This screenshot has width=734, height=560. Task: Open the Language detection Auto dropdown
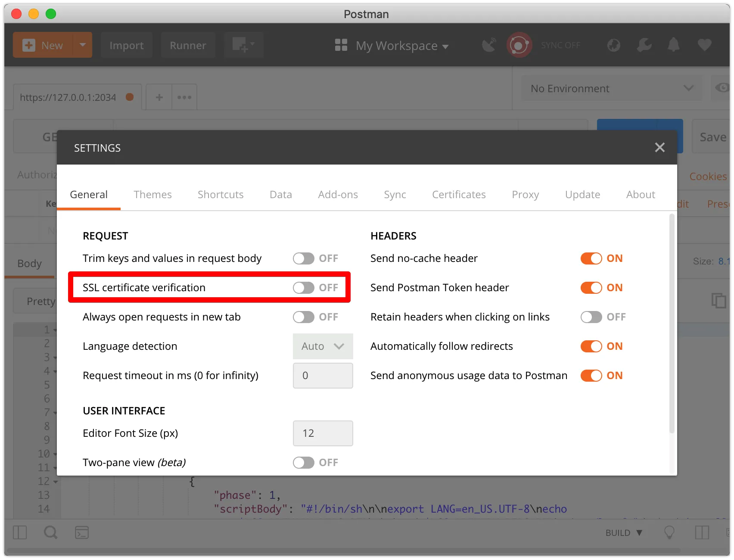323,346
